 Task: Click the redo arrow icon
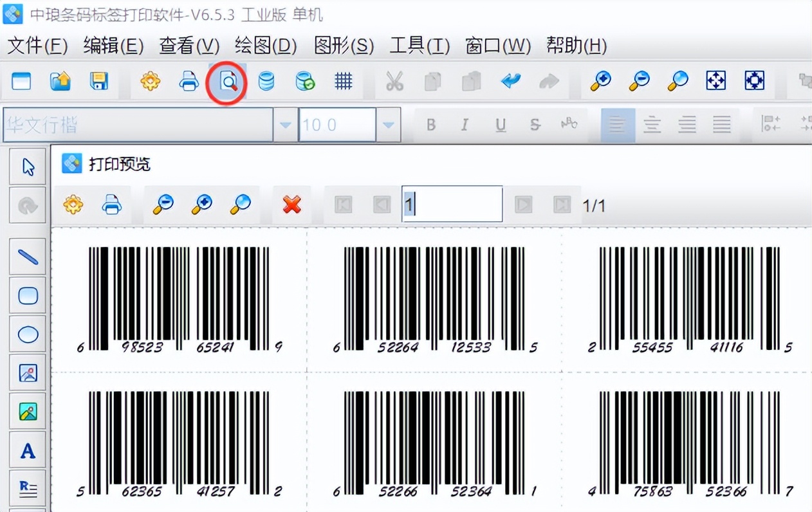click(x=549, y=81)
